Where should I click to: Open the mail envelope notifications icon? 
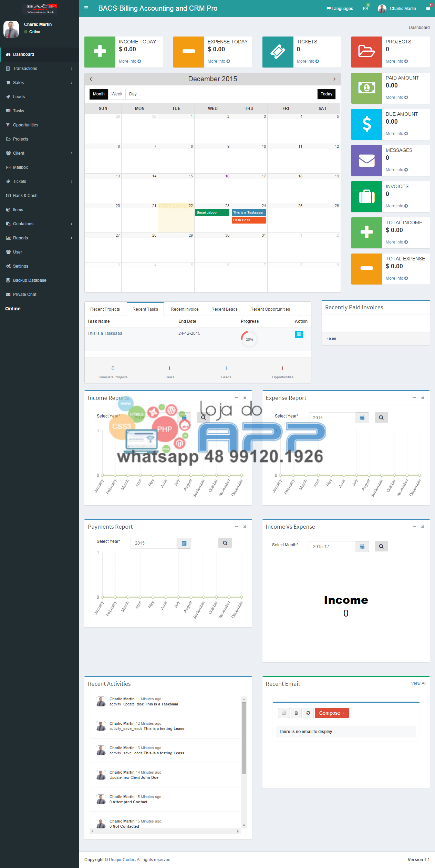pos(365,9)
